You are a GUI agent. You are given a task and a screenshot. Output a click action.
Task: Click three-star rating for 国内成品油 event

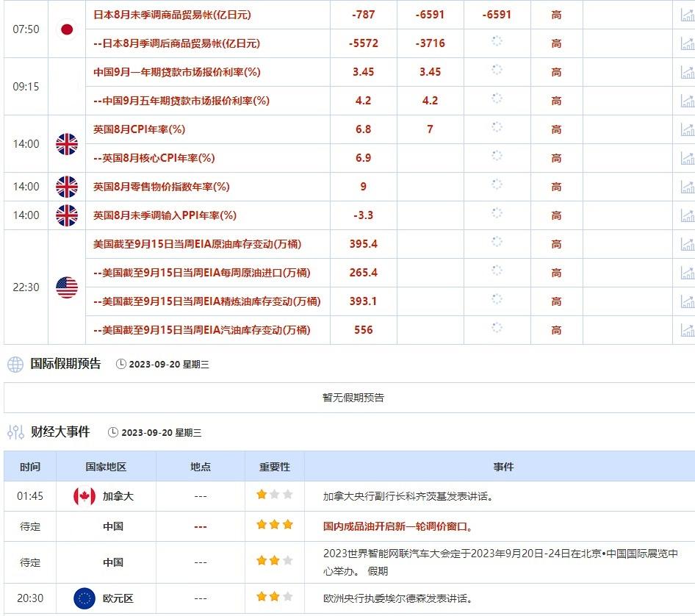coord(274,525)
